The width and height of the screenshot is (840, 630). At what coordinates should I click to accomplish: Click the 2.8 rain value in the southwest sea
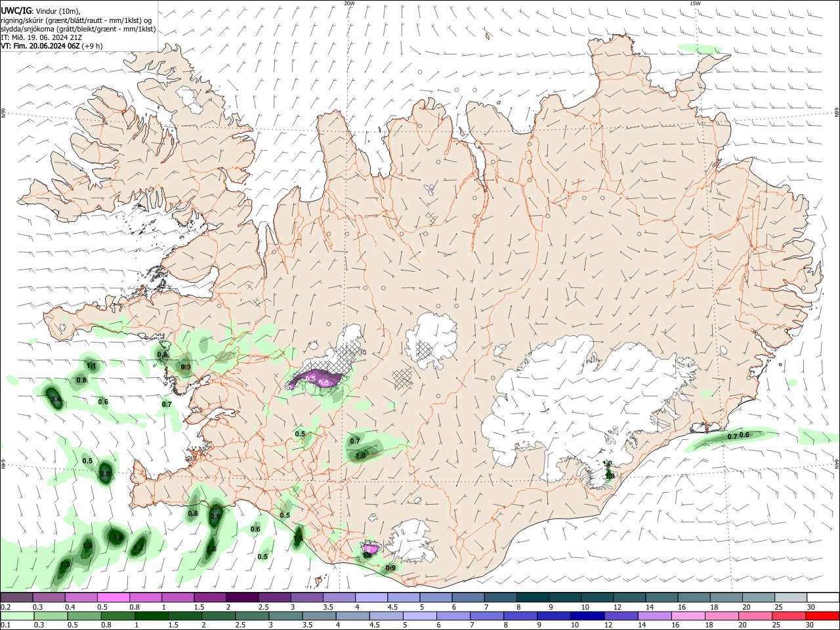tap(105, 474)
